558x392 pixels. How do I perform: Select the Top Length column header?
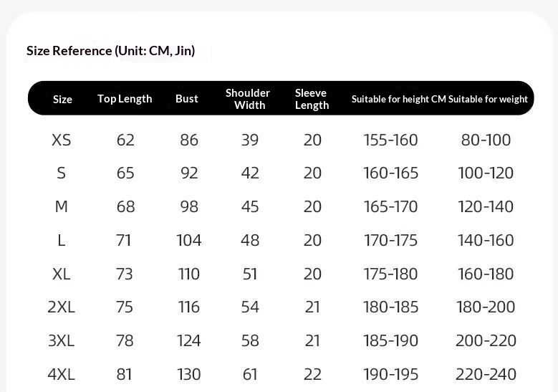125,99
